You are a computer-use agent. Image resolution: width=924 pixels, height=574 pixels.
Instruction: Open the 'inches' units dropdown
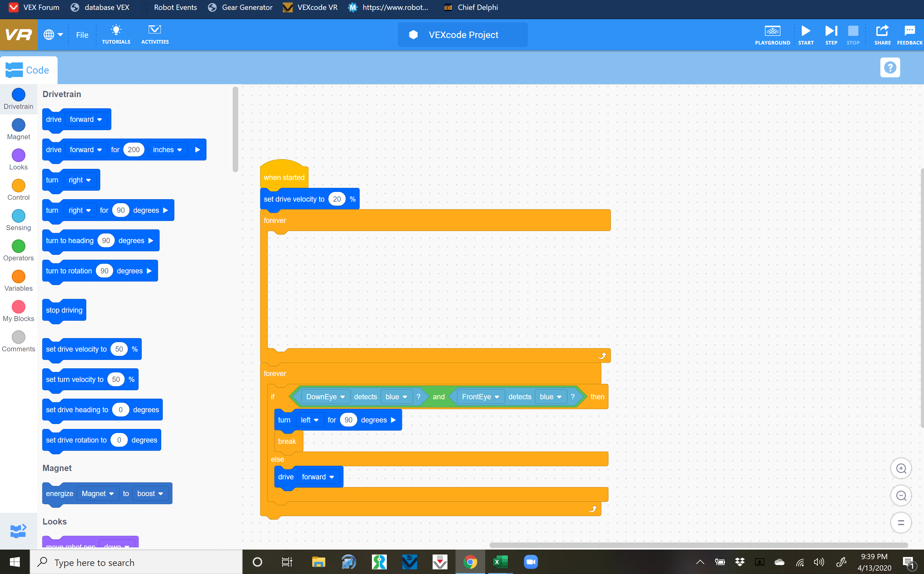167,150
